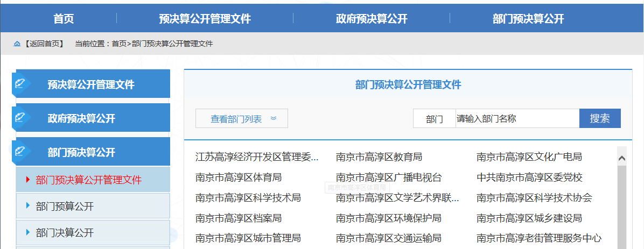The width and height of the screenshot is (644, 249).
Task: Click the pen icon on 政府预决算公开 sidebar header
Action: 20,118
